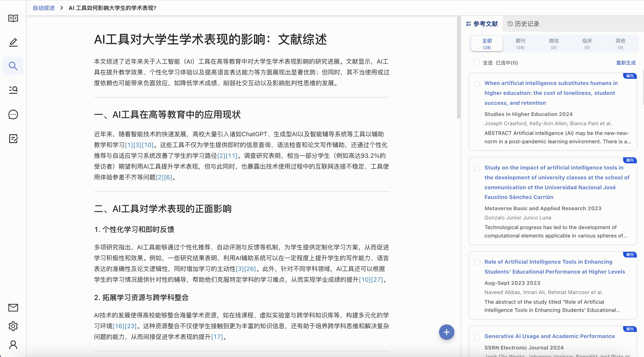Click citation [11] in section one
Image resolution: width=644 pixels, height=357 pixels.
[x=232, y=156]
